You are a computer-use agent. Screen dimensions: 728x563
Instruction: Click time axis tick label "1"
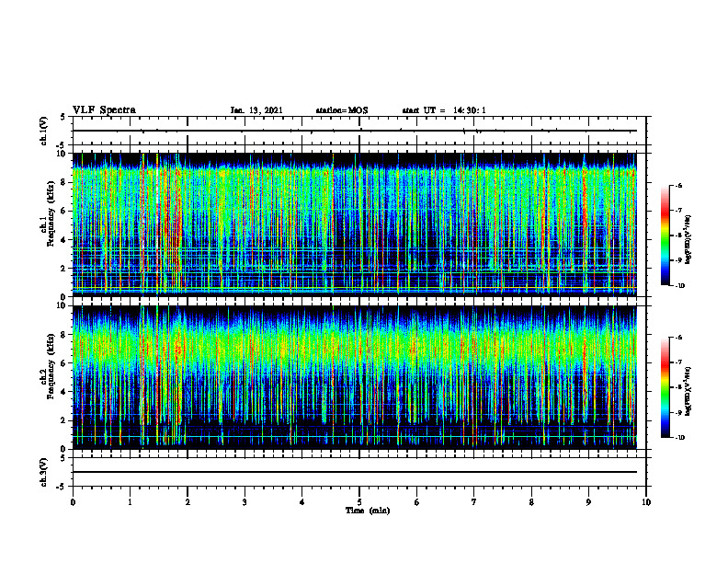click(x=130, y=502)
